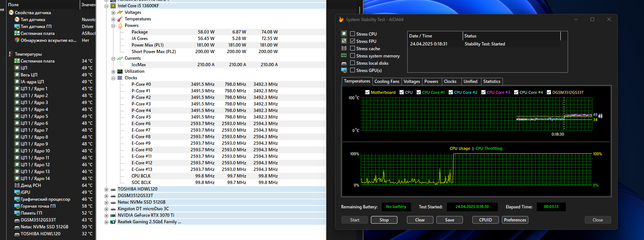Screen dimensions: 644x240
Task: Click the sensor icon next to Свойства датчика
Action: pyautogui.click(x=11, y=13)
